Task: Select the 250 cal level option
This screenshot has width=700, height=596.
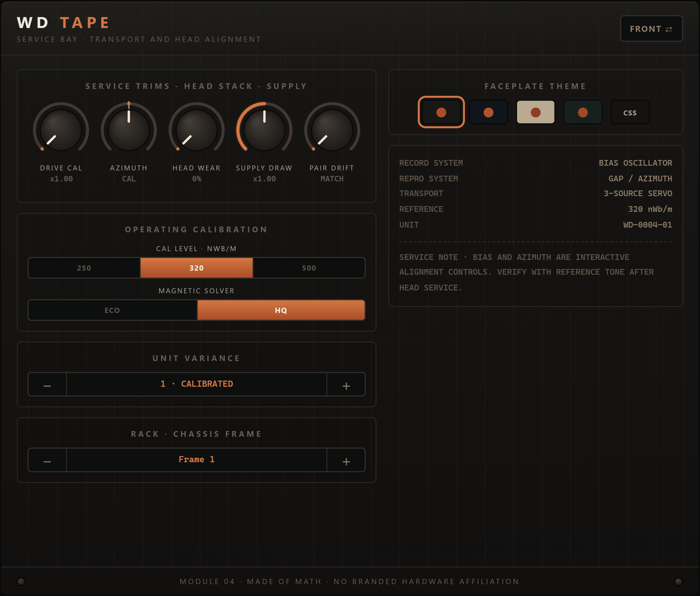Action: [84, 268]
